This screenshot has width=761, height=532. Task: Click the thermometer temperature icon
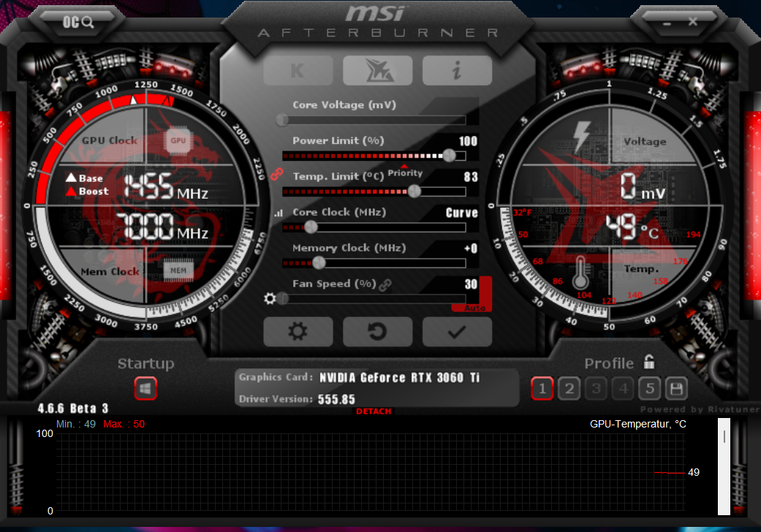[x=580, y=273]
